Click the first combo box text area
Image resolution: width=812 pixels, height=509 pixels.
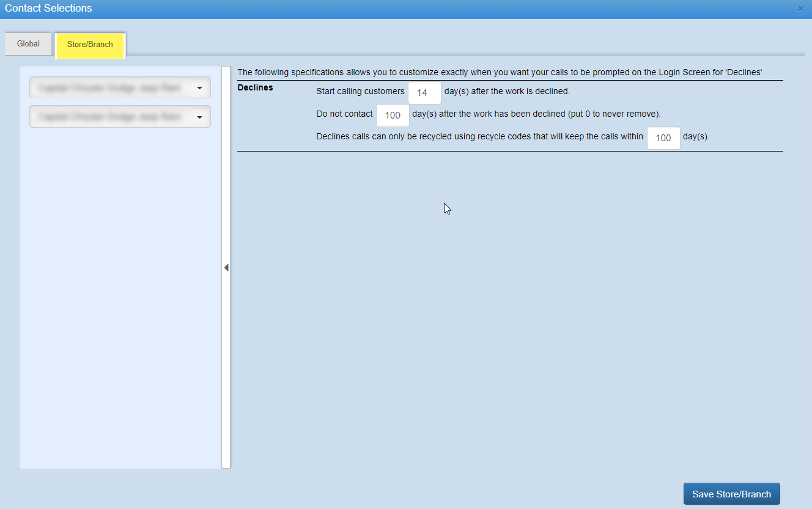[x=110, y=88]
